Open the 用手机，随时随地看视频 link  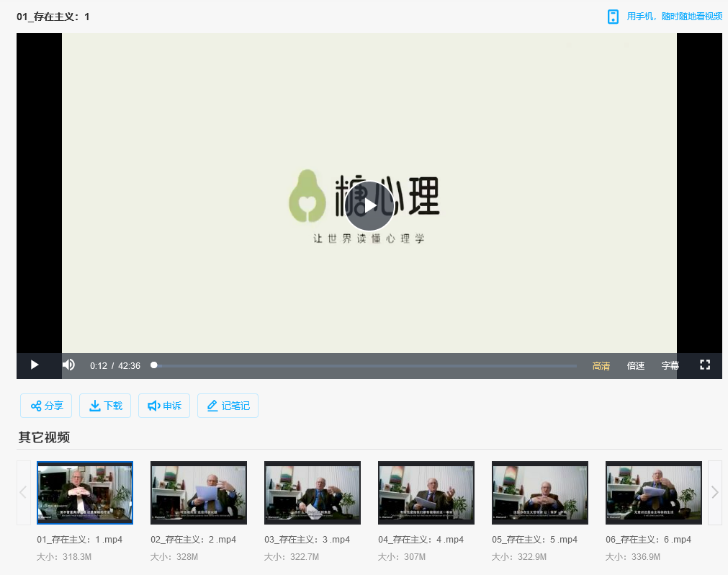tap(674, 16)
